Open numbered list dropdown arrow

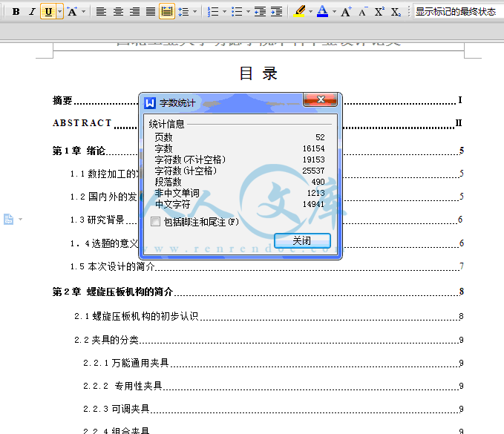coord(224,12)
